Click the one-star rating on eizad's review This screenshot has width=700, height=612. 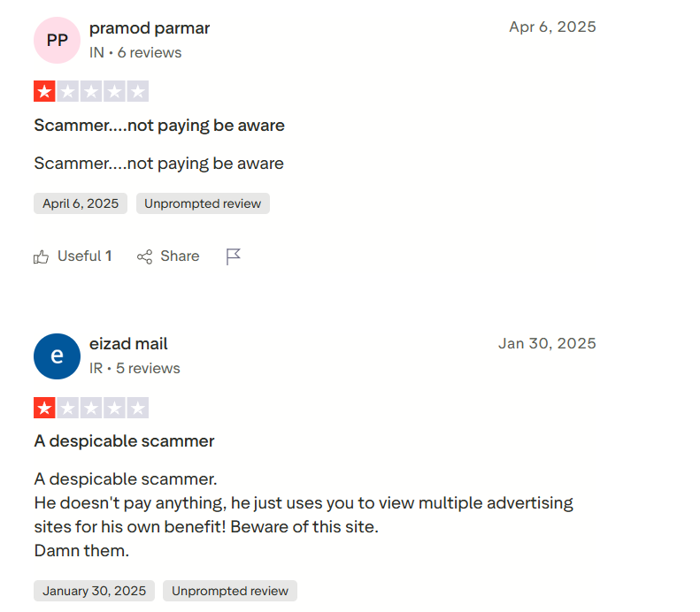pyautogui.click(x=91, y=408)
